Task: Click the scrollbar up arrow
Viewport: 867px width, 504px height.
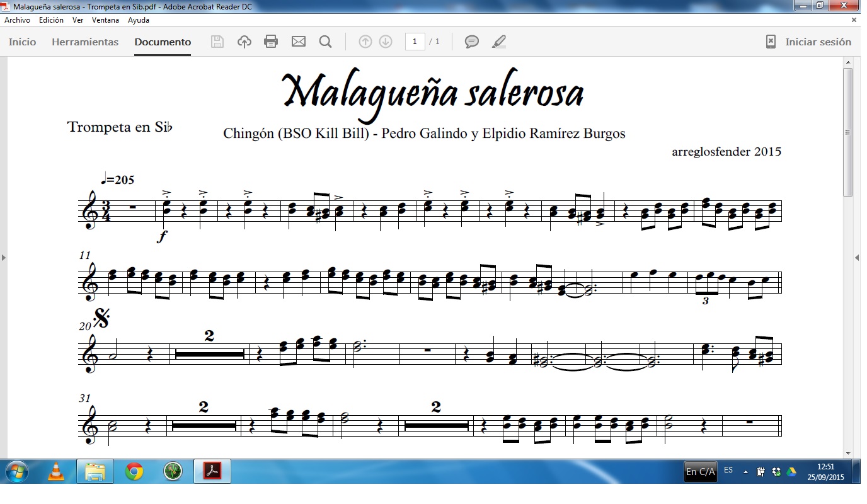Action: pos(847,62)
